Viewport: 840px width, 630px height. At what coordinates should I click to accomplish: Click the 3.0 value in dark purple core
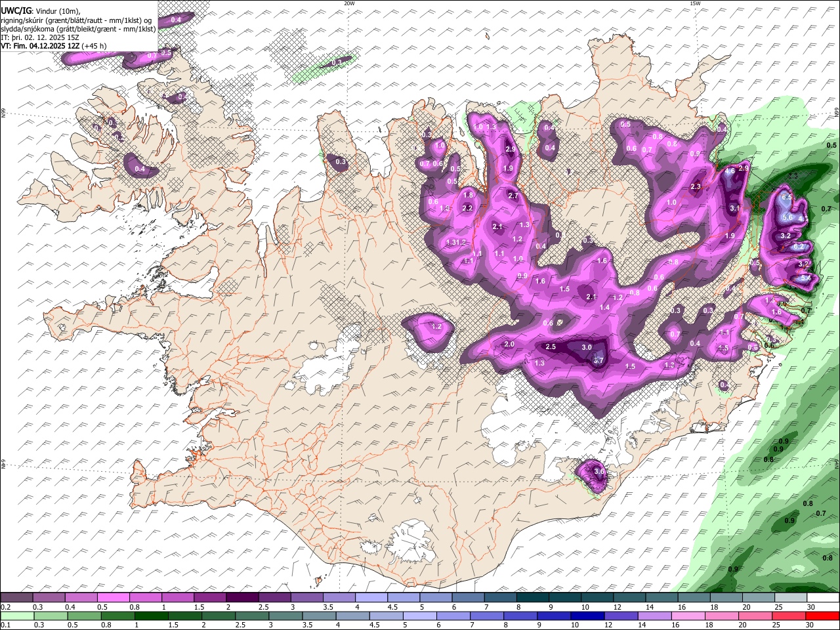[587, 347]
